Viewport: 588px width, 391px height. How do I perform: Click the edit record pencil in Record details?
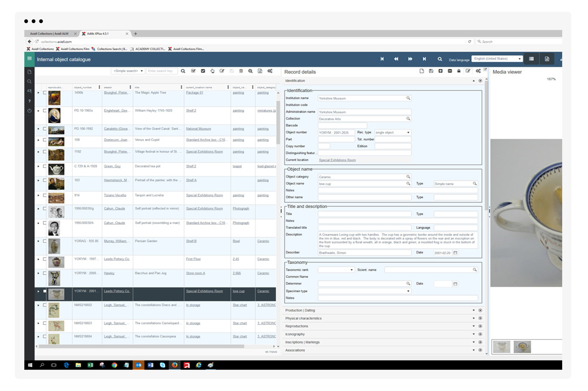click(x=468, y=71)
